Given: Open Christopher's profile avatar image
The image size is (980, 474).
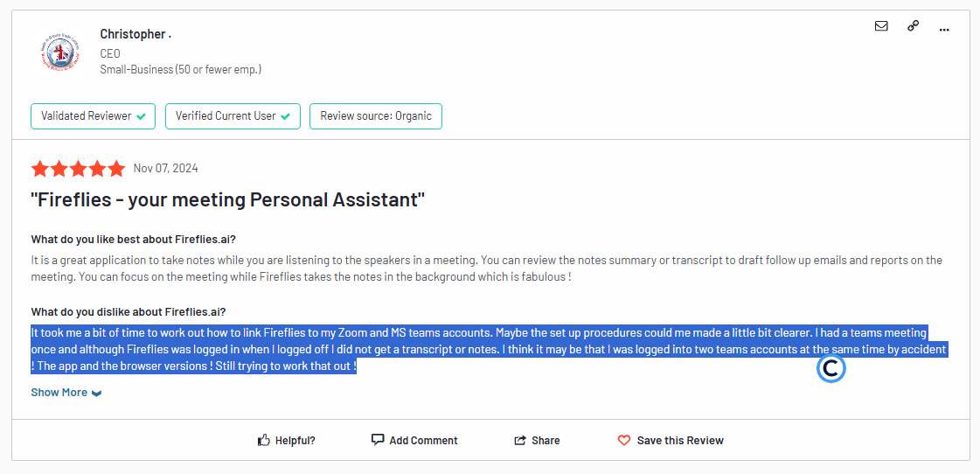Looking at the screenshot, I should pos(58,52).
